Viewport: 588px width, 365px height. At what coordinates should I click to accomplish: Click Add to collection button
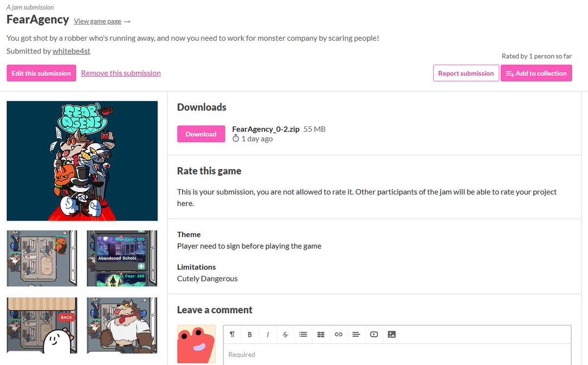[x=536, y=73]
